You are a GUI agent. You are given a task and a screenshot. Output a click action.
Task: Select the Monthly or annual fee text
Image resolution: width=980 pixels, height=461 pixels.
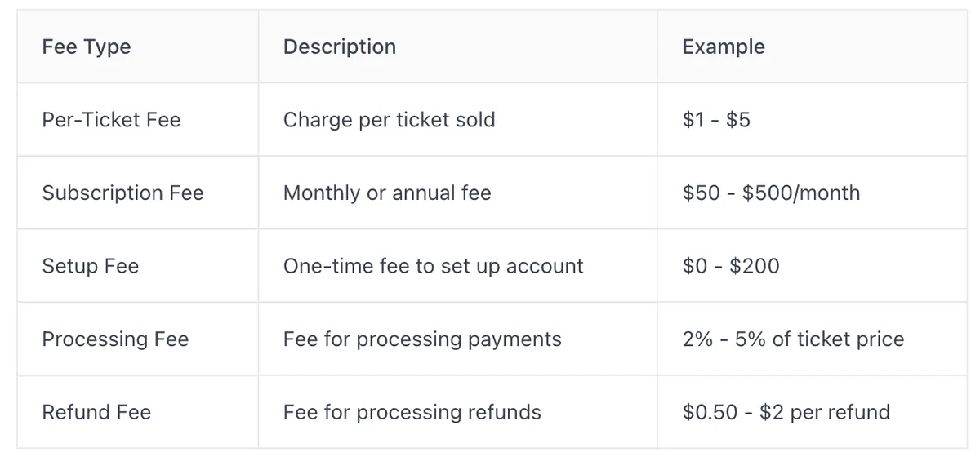387,193
